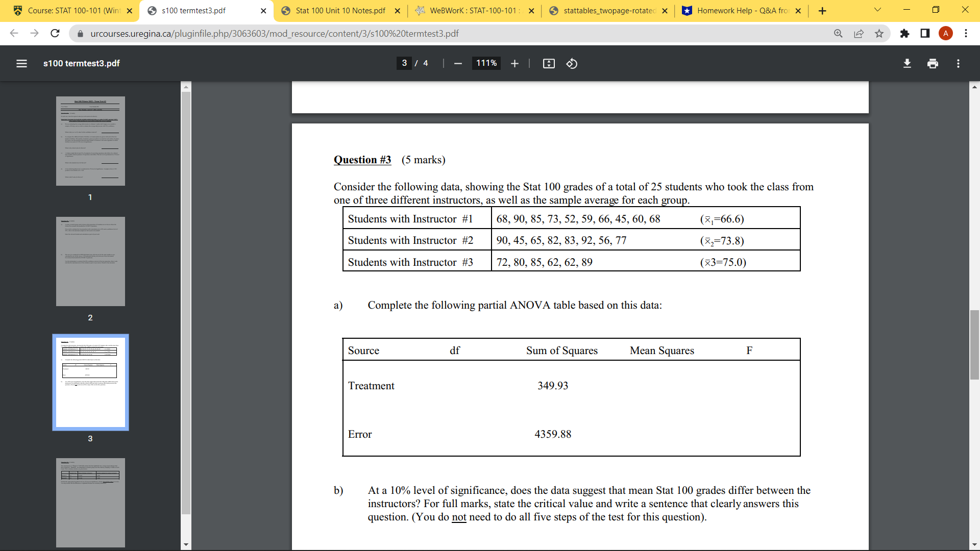Open the Chrome three-dot menu

[966, 34]
